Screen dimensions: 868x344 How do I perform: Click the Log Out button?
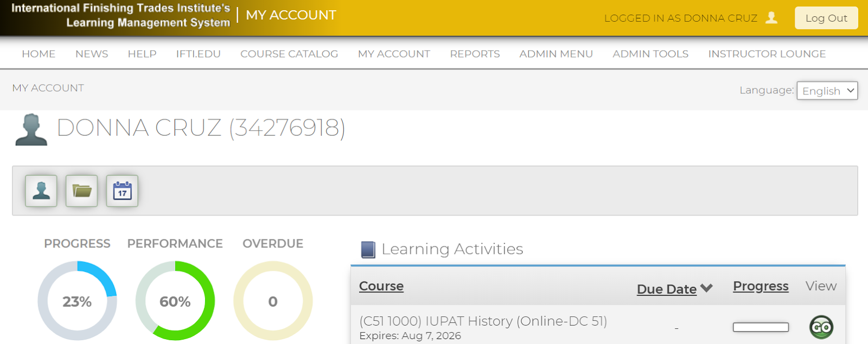pyautogui.click(x=826, y=18)
